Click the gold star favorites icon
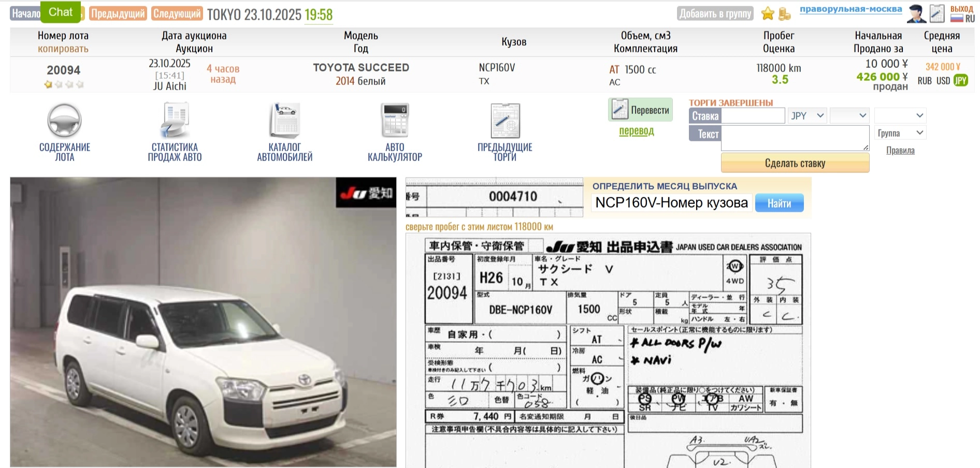This screenshot has height=468, width=980. click(768, 14)
